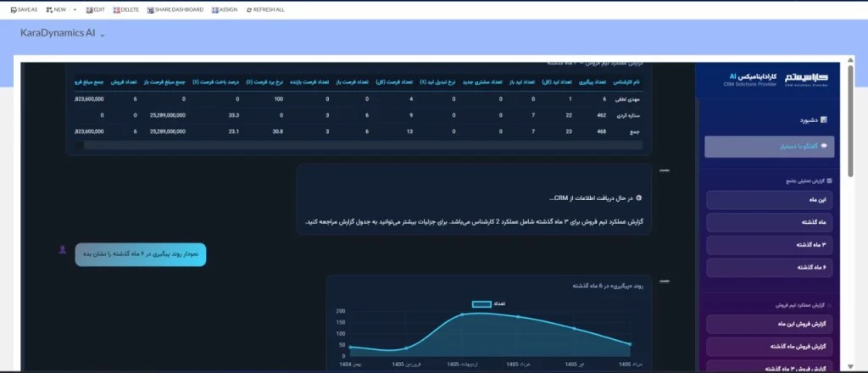Viewport: 868px width, 373px height.
Task: Click the page vertical scrollbar down arrow
Action: click(851, 366)
